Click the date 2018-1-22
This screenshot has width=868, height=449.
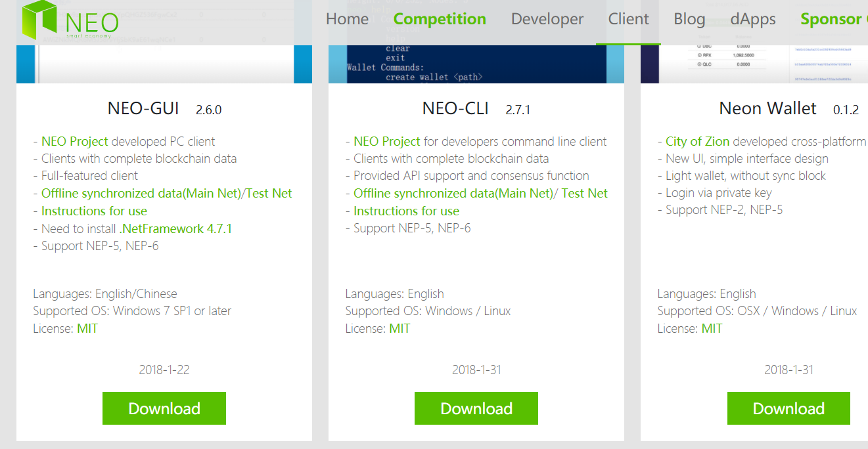pyautogui.click(x=164, y=370)
